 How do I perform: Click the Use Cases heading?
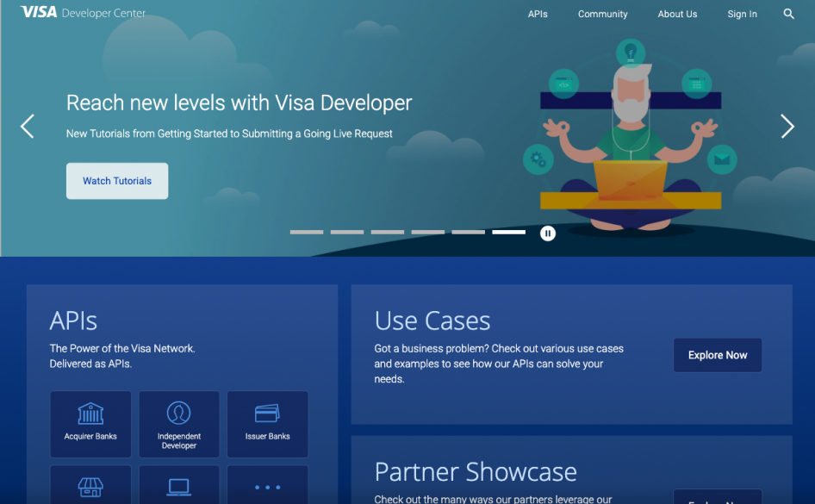[x=432, y=320]
